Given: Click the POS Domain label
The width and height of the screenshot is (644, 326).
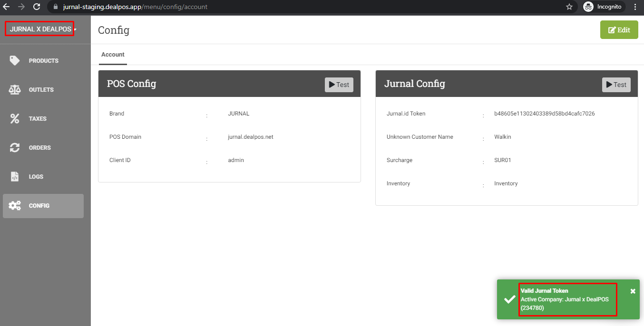Looking at the screenshot, I should tap(125, 137).
